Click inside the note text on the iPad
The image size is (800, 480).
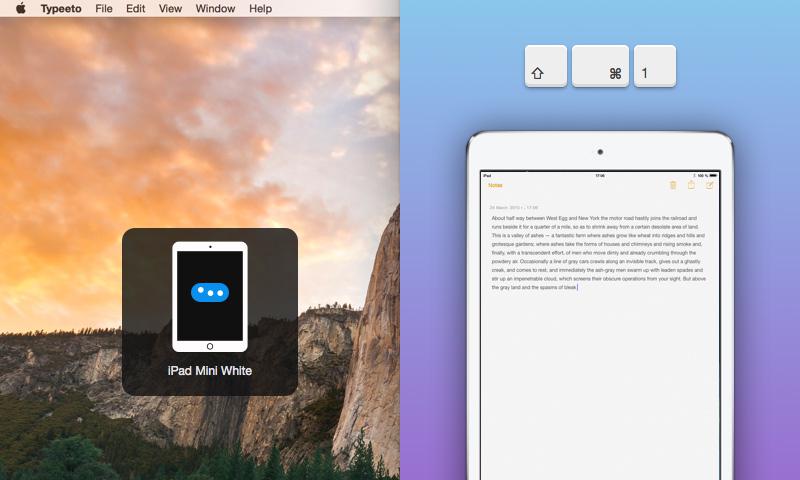pos(598,252)
